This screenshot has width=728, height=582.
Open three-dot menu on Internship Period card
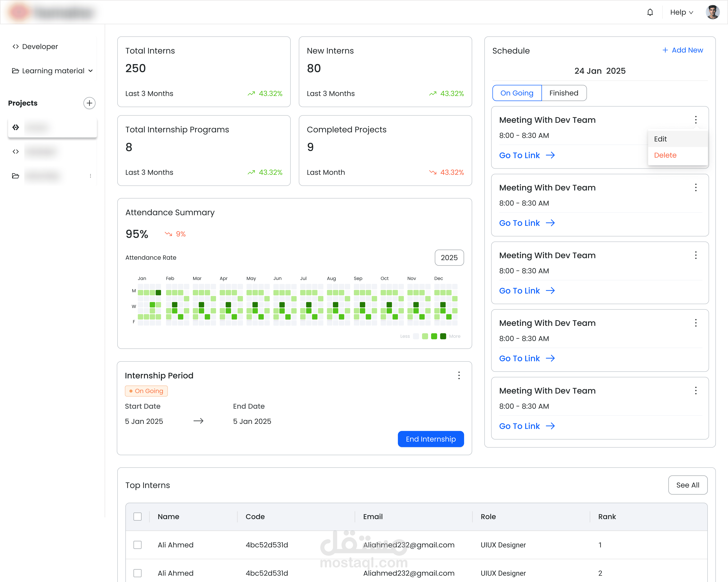click(459, 375)
